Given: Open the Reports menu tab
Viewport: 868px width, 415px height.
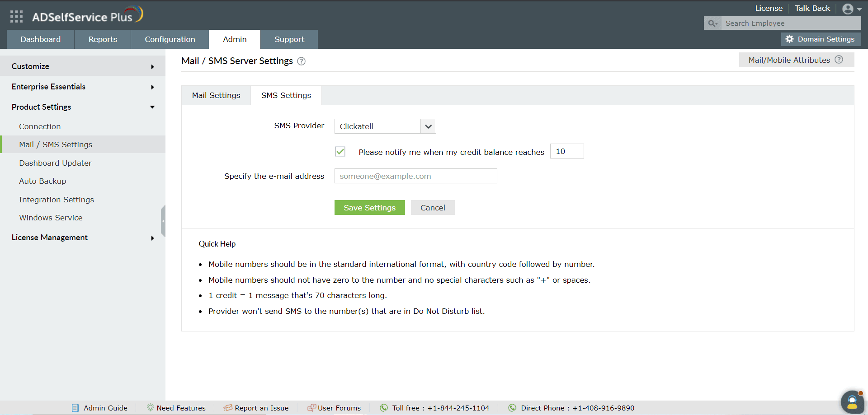Looking at the screenshot, I should pyautogui.click(x=102, y=39).
